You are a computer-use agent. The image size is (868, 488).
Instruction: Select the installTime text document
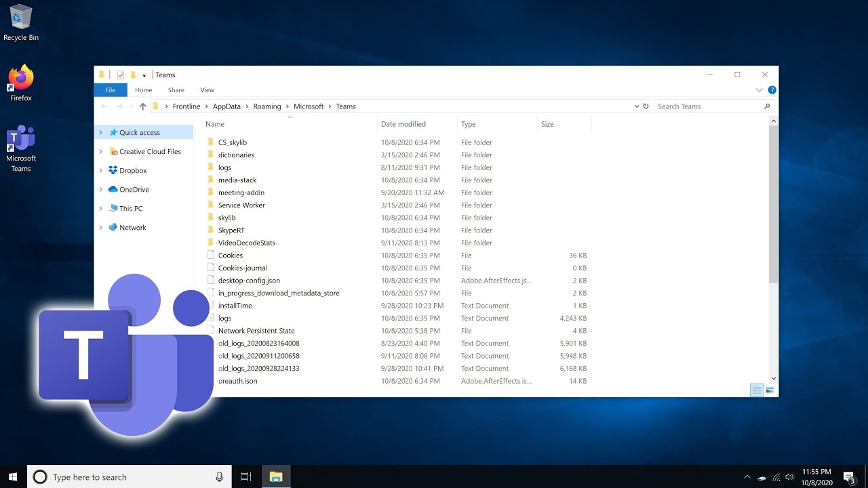click(x=235, y=306)
